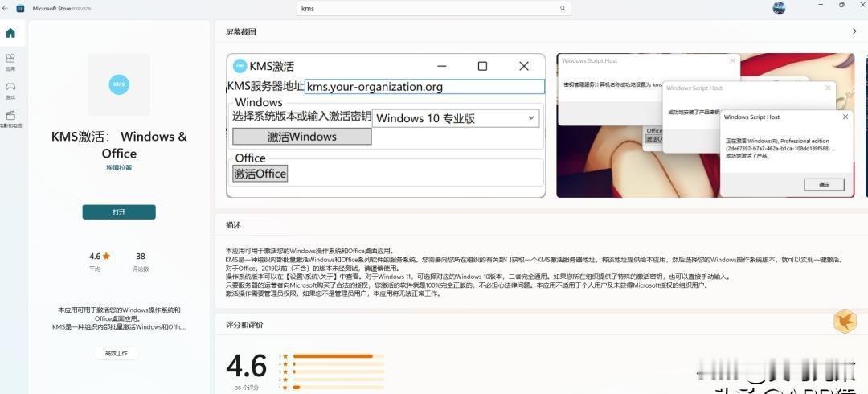This screenshot has width=868, height=394.
Task: Click the app title 'KMS激活: Windows & Office'
Action: pos(119,145)
